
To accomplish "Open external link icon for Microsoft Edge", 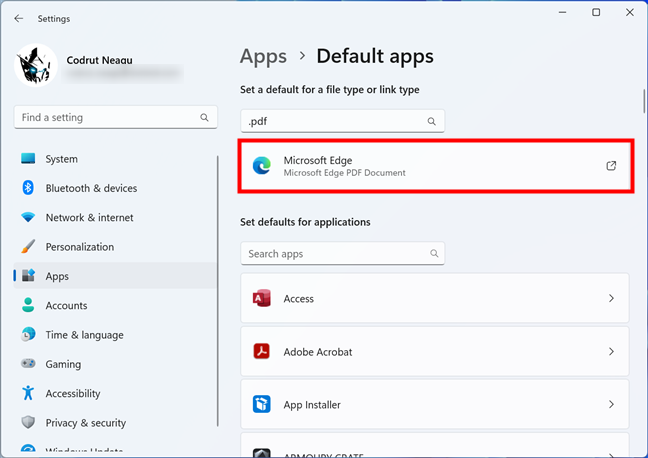I will 611,166.
